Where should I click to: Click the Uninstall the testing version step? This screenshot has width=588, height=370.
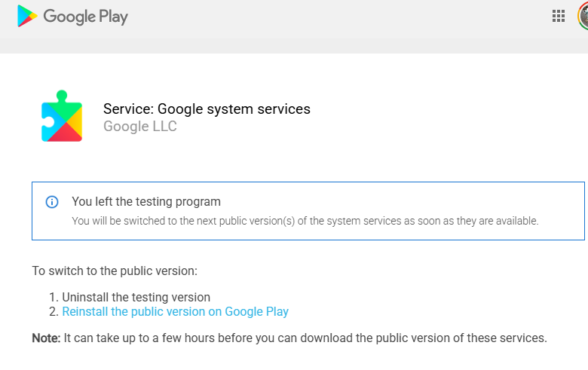pyautogui.click(x=136, y=297)
